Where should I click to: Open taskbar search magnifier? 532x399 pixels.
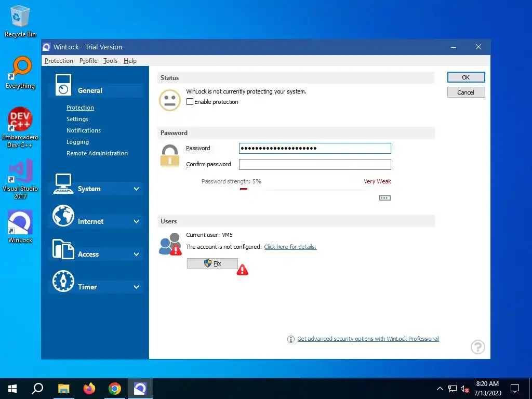(37, 389)
